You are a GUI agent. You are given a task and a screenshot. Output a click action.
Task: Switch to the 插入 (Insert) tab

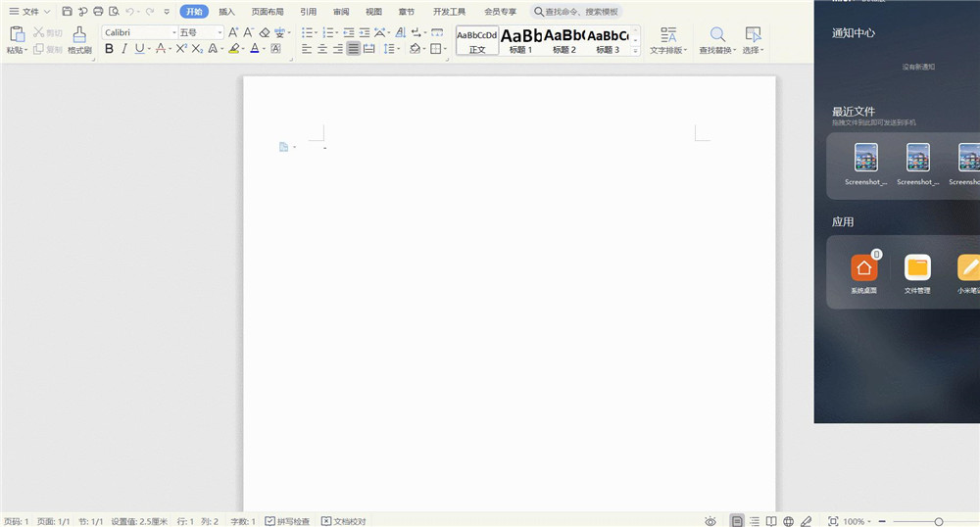click(226, 12)
